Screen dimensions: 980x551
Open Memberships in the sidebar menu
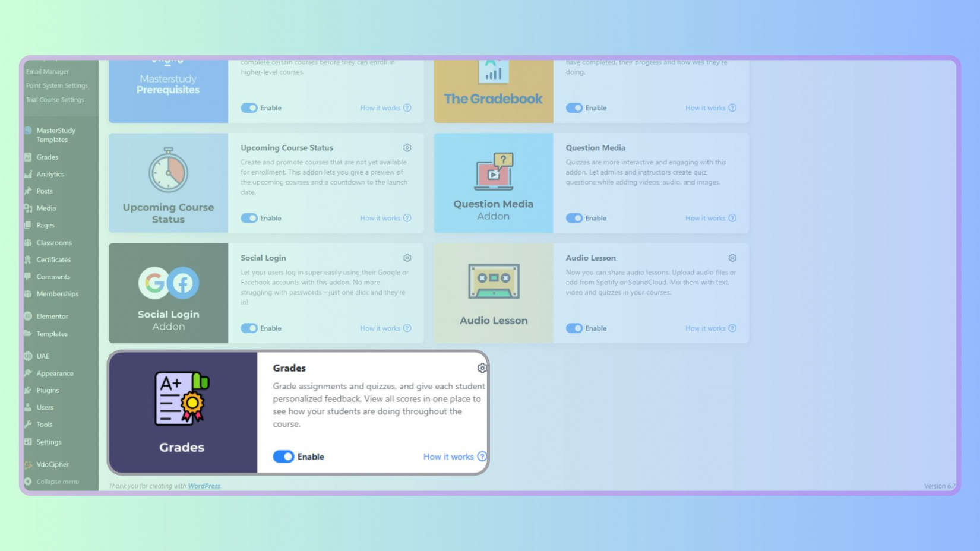tap(57, 294)
